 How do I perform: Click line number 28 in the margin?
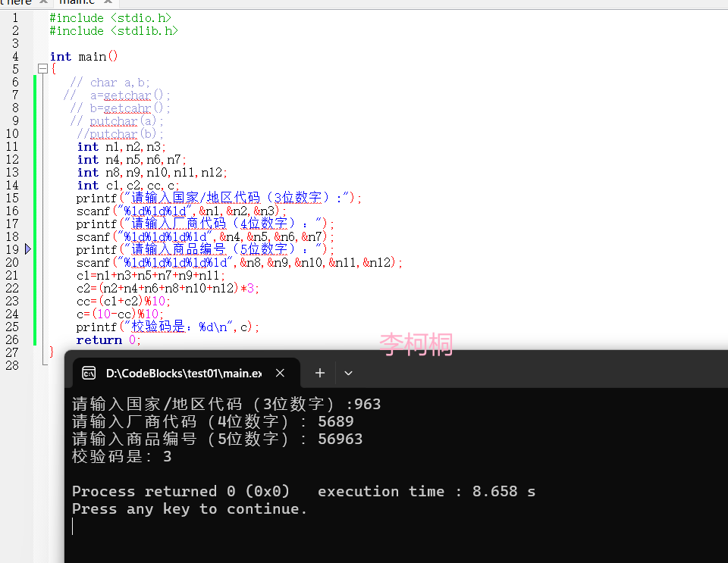coord(12,365)
